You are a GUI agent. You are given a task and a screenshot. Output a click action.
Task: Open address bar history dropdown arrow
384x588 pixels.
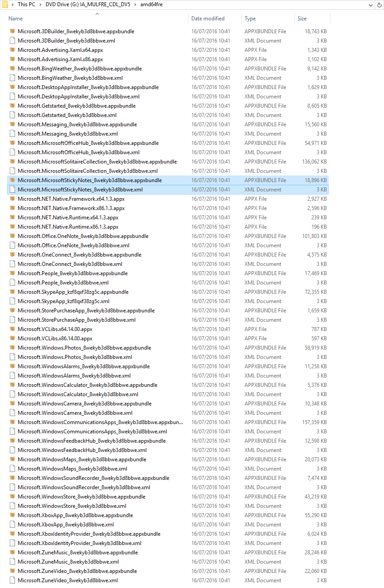tap(371, 4)
